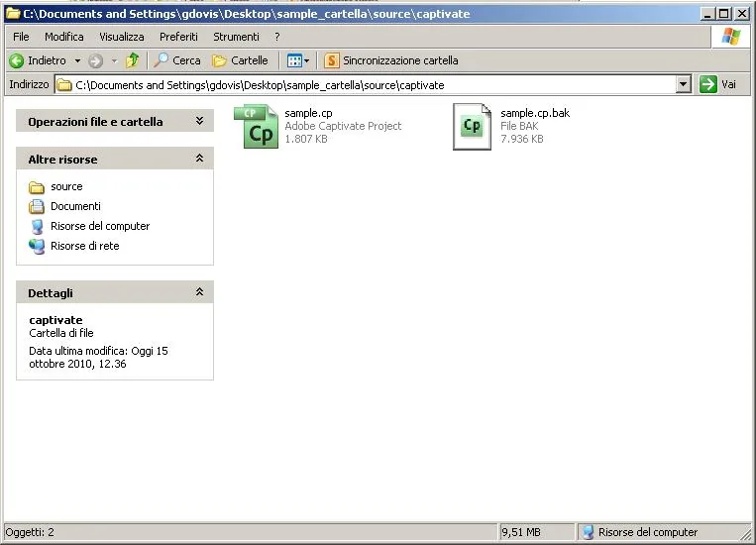Click the Adobe Captivate Project type text
The width and height of the screenshot is (756, 545).
[x=343, y=126]
